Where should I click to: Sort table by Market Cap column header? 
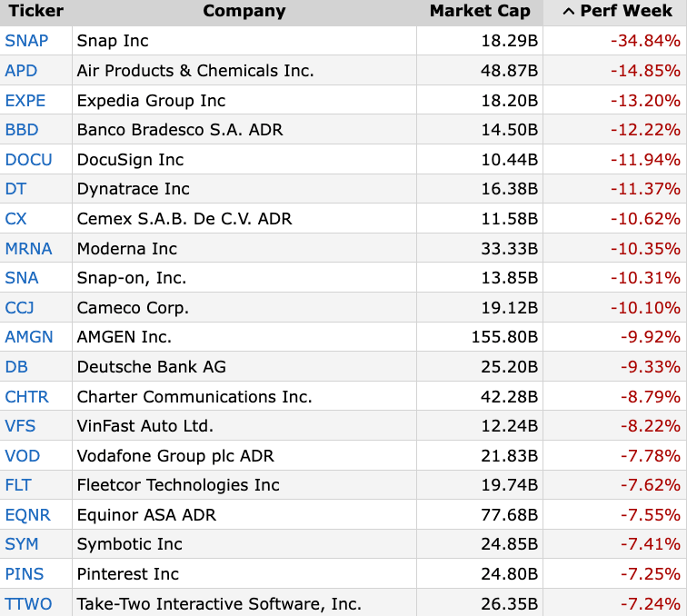click(480, 11)
